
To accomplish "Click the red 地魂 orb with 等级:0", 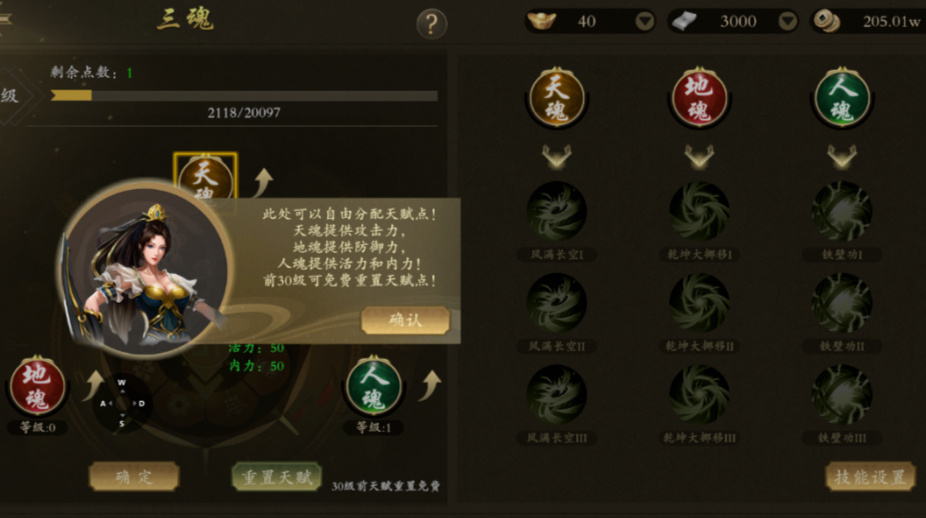I will pyautogui.click(x=37, y=387).
